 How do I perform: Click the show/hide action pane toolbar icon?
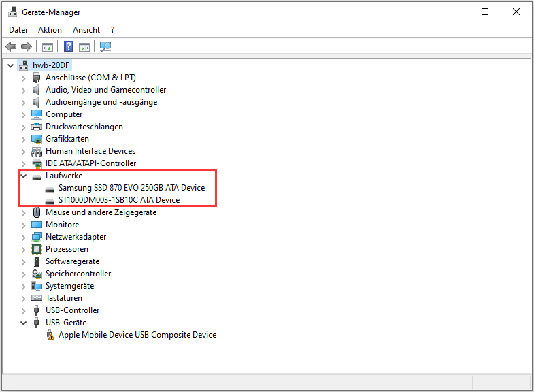(84, 47)
